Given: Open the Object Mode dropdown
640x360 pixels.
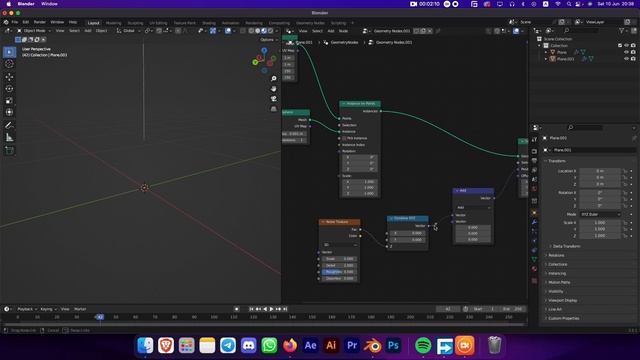Looking at the screenshot, I should (34, 31).
